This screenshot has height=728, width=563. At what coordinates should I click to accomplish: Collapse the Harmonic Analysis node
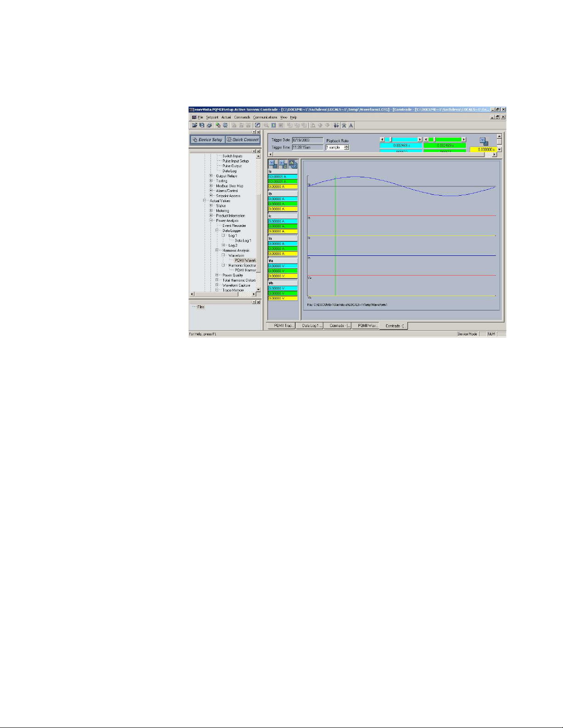pyautogui.click(x=217, y=250)
